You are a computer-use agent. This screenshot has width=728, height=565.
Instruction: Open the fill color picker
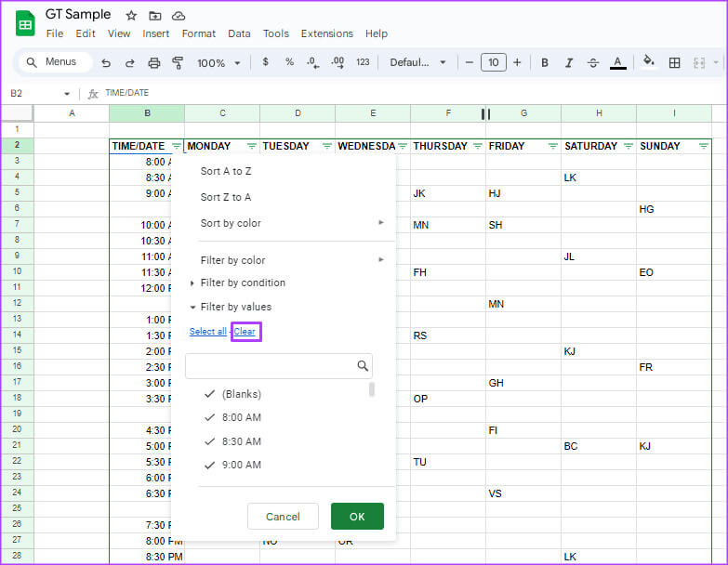(649, 63)
